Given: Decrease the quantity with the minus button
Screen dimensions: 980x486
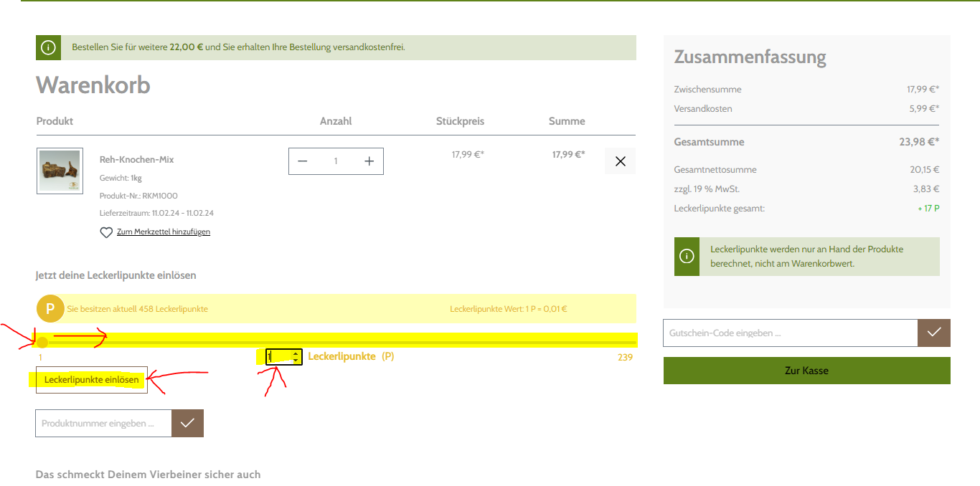Looking at the screenshot, I should 302,161.
